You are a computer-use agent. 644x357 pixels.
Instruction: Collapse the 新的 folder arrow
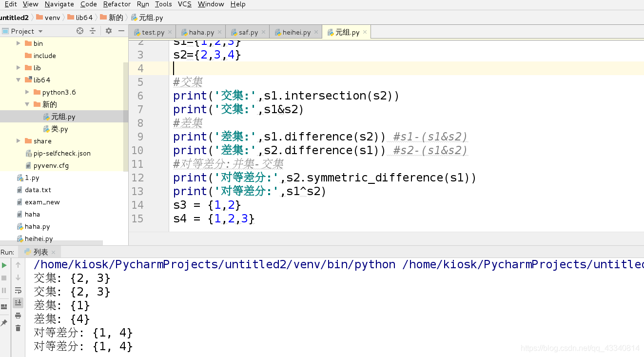[27, 104]
